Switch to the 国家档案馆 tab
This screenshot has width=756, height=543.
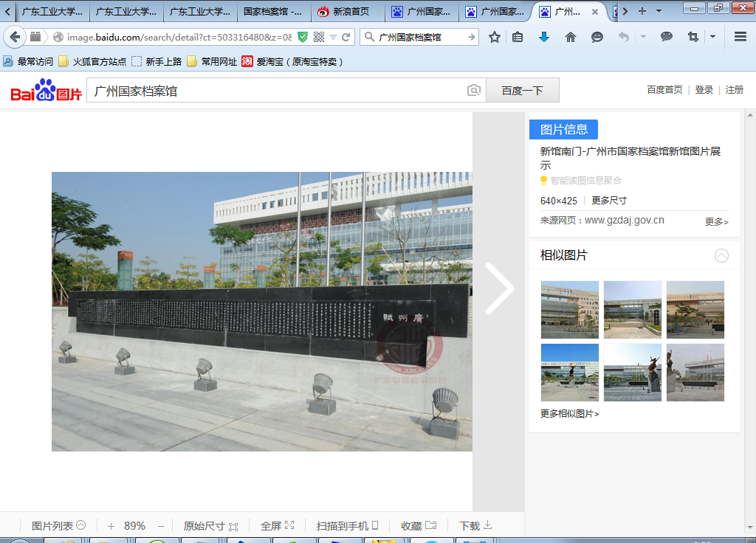(272, 11)
